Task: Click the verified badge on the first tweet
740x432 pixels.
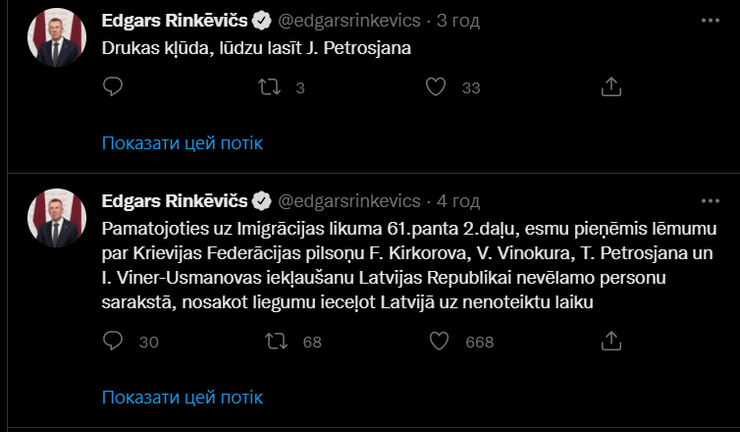Action: (x=262, y=20)
